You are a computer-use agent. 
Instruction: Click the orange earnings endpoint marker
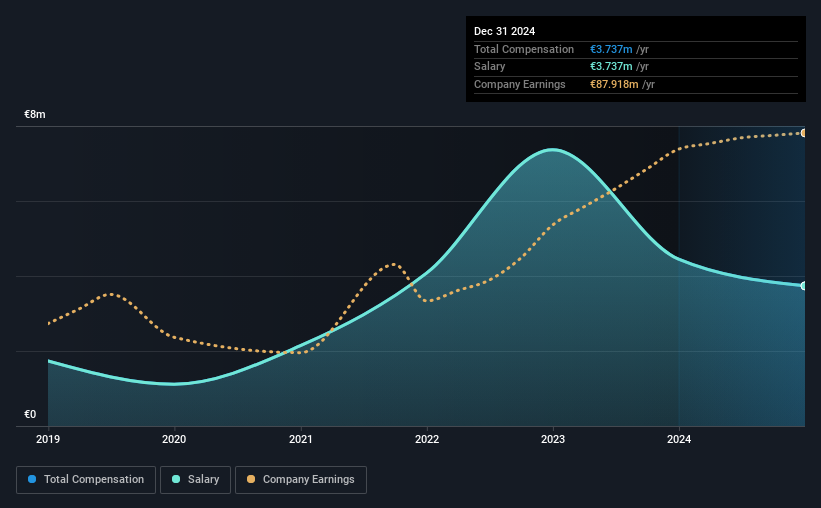click(804, 133)
